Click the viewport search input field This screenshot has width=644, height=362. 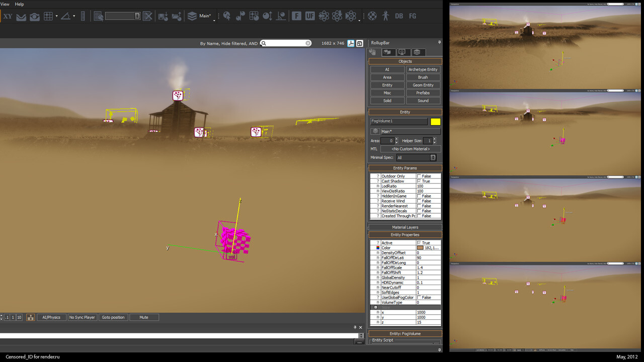tap(286, 43)
